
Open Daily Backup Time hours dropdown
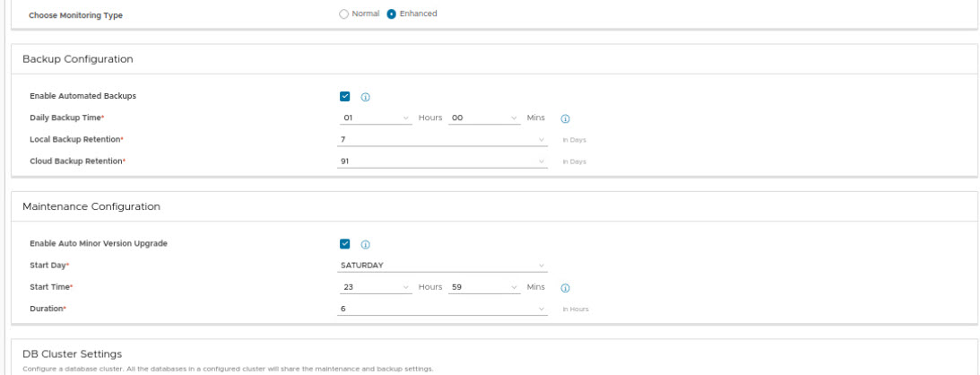(x=375, y=118)
